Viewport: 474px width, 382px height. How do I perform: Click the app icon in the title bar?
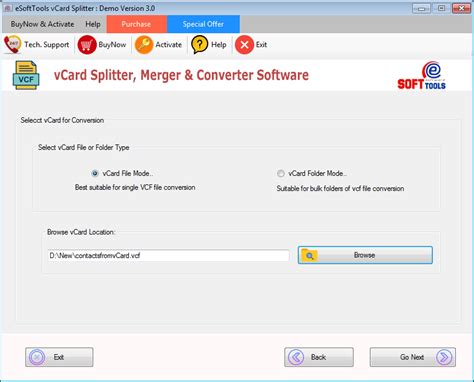tap(8, 8)
